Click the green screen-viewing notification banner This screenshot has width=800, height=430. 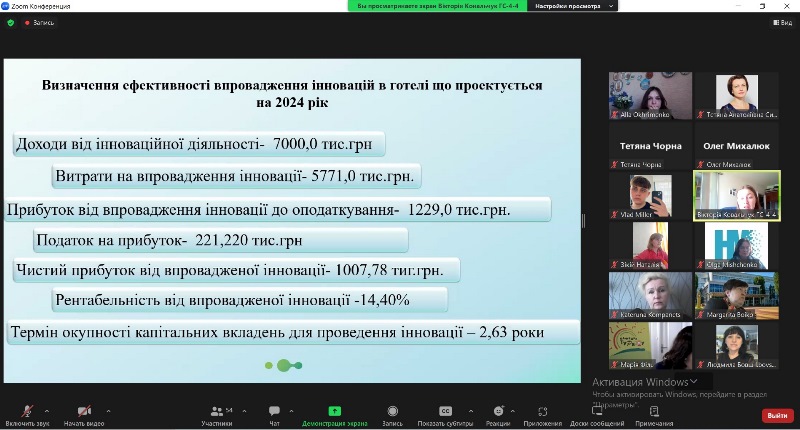click(x=438, y=6)
